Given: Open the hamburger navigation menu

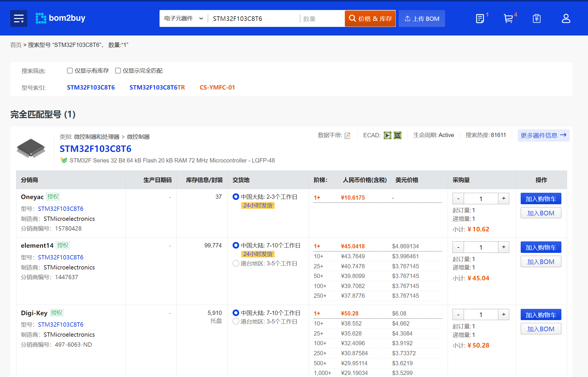Looking at the screenshot, I should point(19,19).
